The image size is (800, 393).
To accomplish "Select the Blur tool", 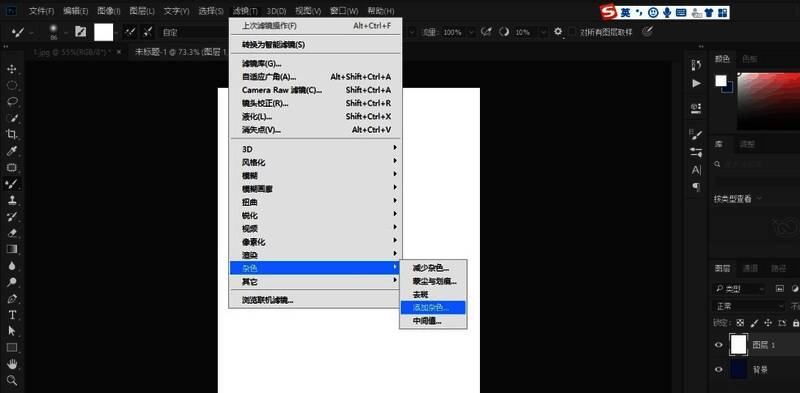I will point(12,265).
